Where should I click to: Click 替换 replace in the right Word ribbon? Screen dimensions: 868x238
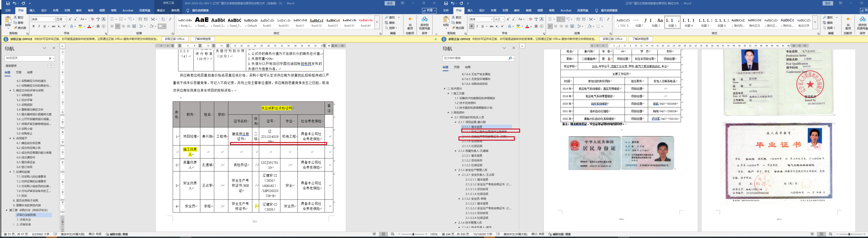(x=828, y=23)
